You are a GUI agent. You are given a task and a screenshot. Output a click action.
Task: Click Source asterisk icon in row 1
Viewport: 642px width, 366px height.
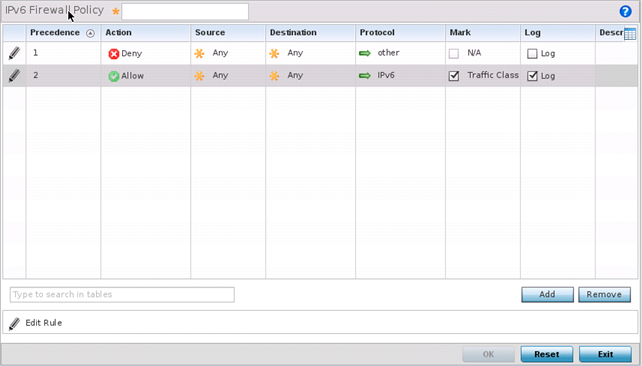199,53
